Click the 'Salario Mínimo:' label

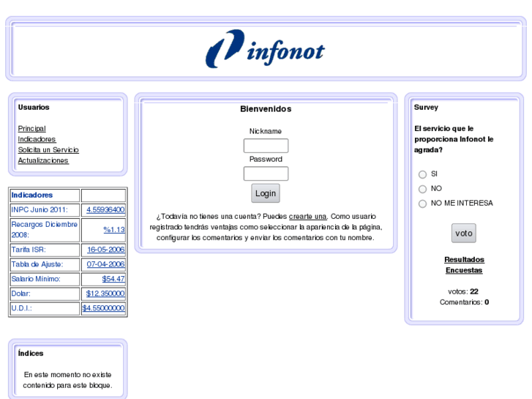pyautogui.click(x=36, y=279)
